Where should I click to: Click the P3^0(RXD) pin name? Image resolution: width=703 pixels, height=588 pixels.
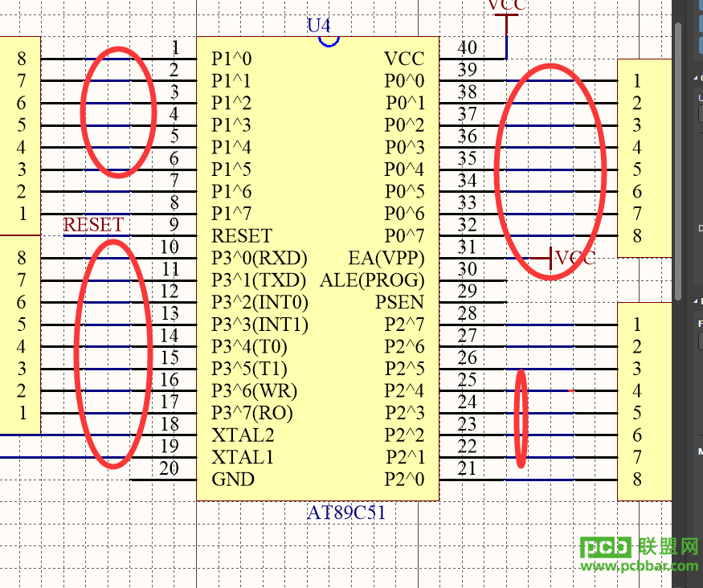coord(260,258)
